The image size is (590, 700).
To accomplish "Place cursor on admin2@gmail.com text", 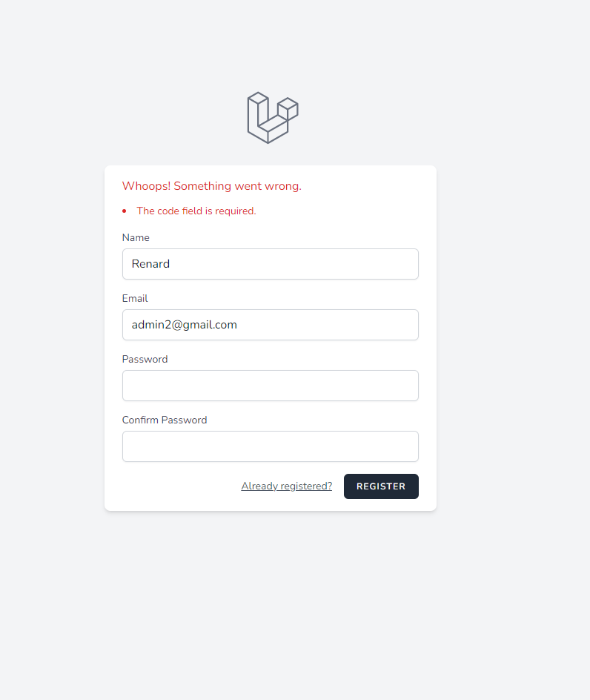I will [185, 325].
